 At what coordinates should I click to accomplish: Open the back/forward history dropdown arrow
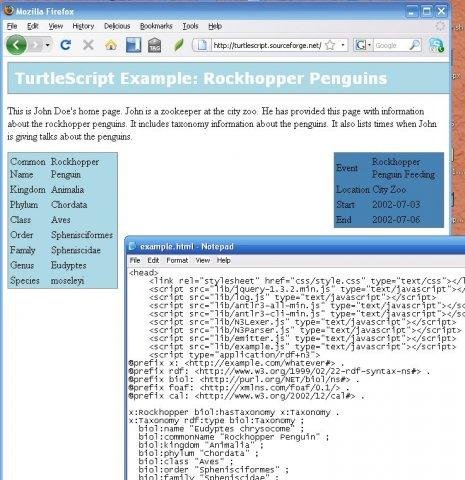click(48, 45)
